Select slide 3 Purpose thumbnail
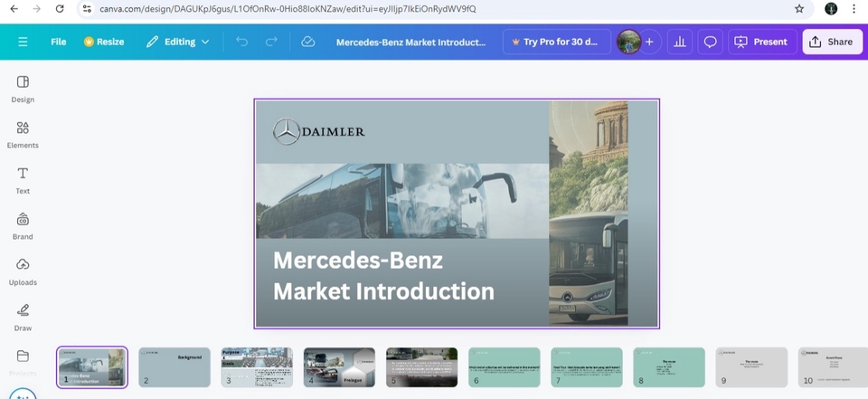The width and height of the screenshot is (868, 399). 257,366
